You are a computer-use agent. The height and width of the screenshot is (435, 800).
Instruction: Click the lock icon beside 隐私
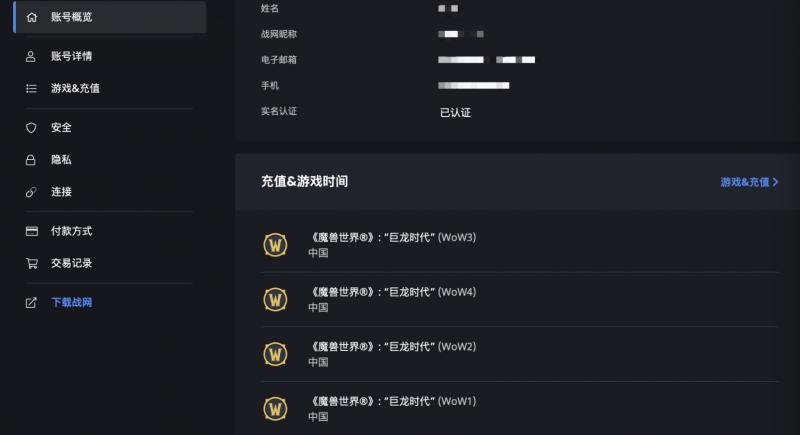31,160
